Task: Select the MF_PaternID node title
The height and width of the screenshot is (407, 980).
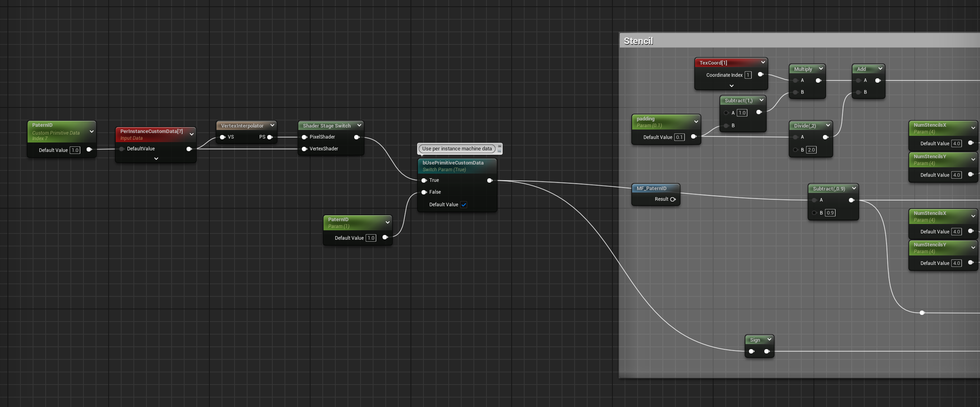Action: click(652, 188)
